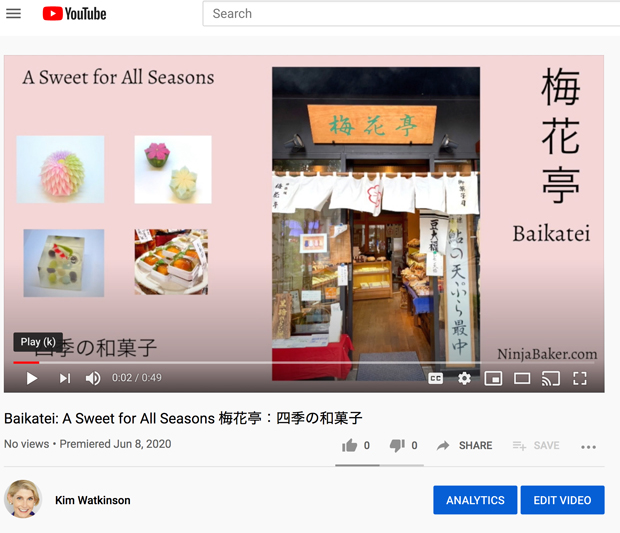Like the video with thumbs up
Image resolution: width=620 pixels, height=533 pixels.
350,446
